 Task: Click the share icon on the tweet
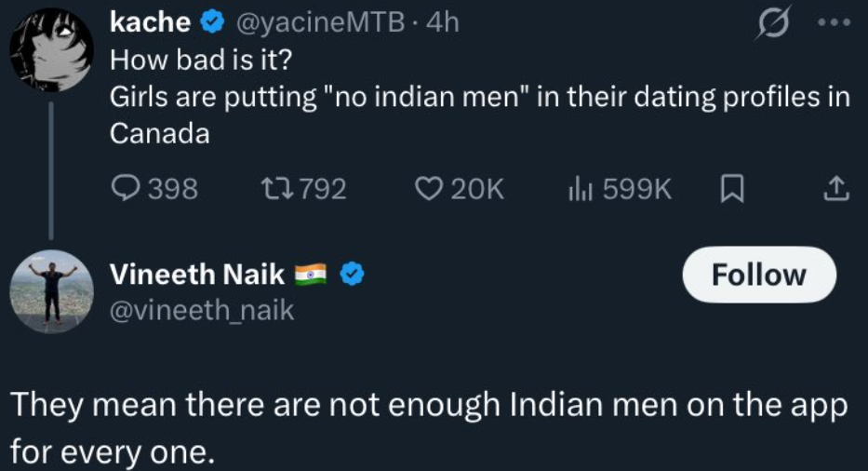tap(836, 189)
